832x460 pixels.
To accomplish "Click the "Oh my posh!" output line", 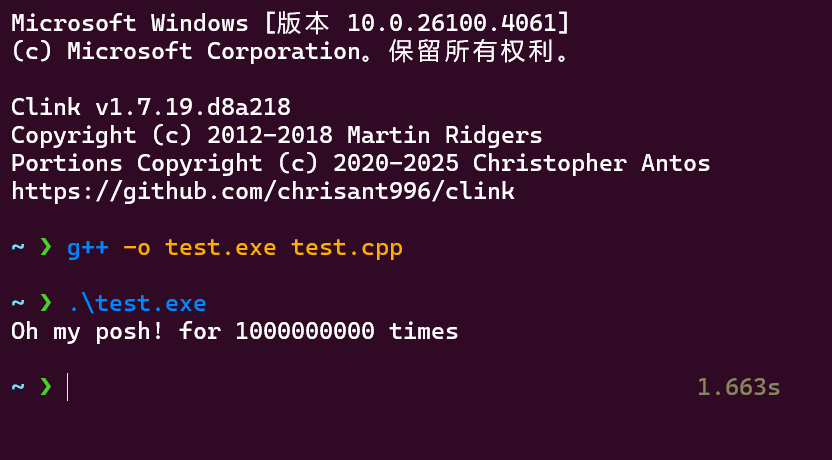I will [234, 331].
